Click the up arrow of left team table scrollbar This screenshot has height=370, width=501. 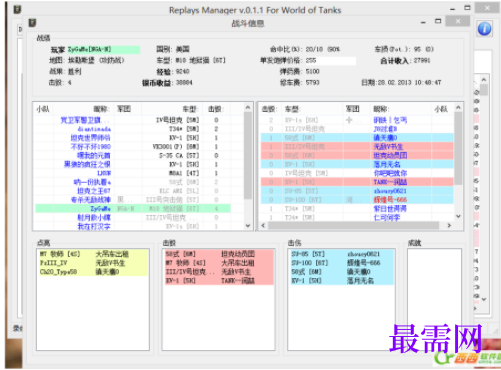pyautogui.click(x=247, y=107)
